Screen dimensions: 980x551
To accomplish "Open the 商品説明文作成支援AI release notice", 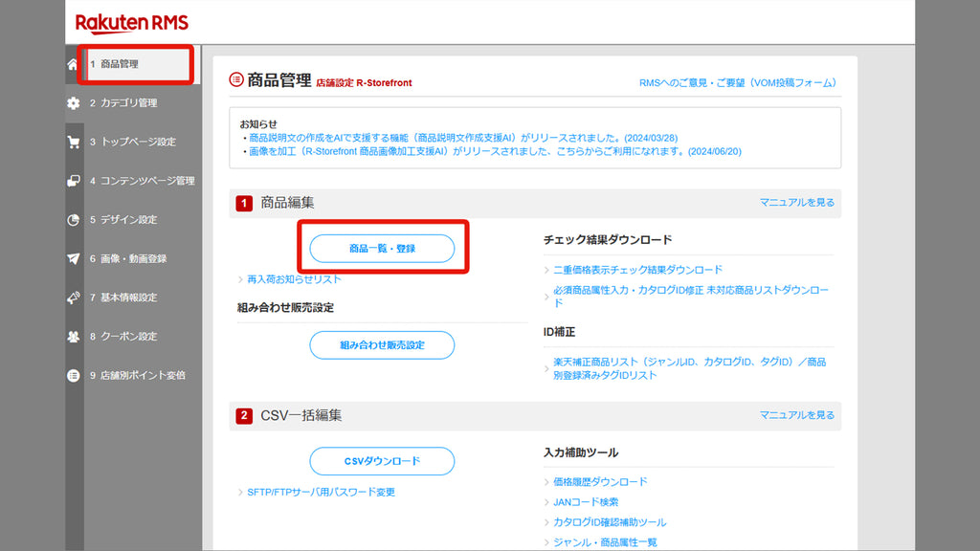I will (463, 138).
